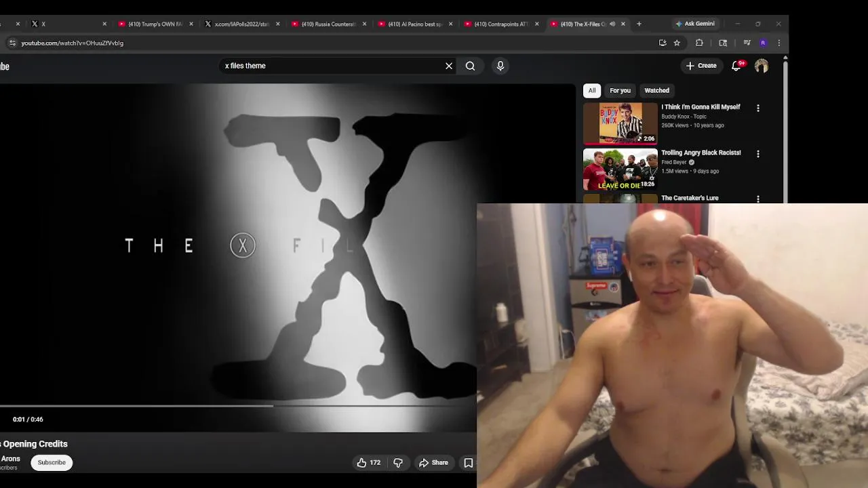Close the X tab
Viewport: 868px width, 488px height.
104,24
